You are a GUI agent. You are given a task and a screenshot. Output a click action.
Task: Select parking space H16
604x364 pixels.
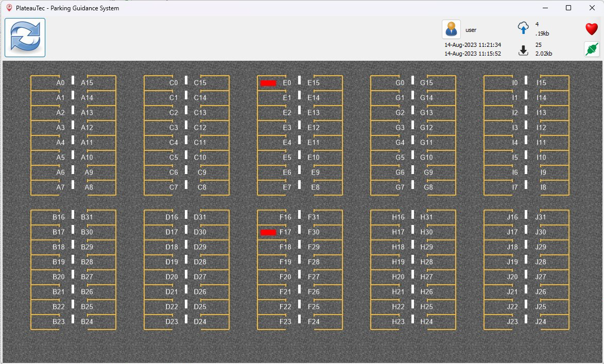tap(398, 217)
